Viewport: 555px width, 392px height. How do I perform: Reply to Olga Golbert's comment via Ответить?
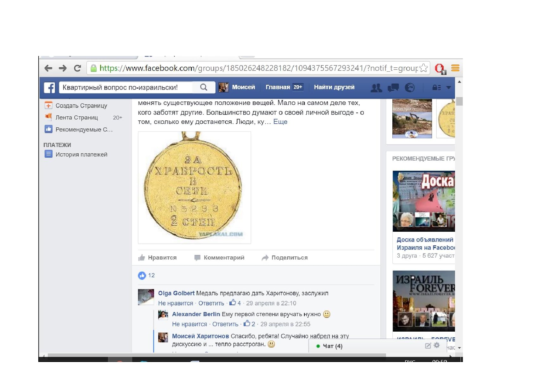211,303
